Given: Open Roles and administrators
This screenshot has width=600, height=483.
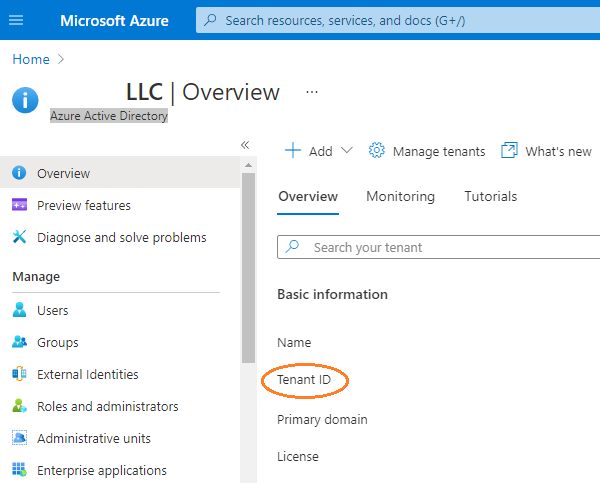Looking at the screenshot, I should tap(108, 406).
